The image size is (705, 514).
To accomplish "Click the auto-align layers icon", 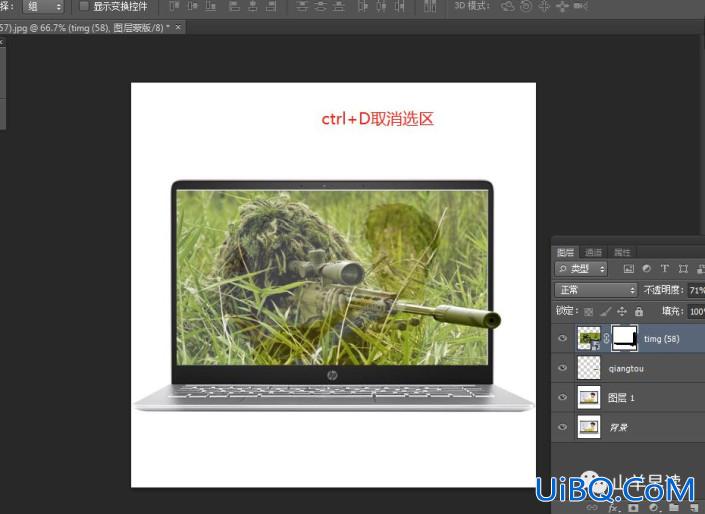I will [x=430, y=6].
